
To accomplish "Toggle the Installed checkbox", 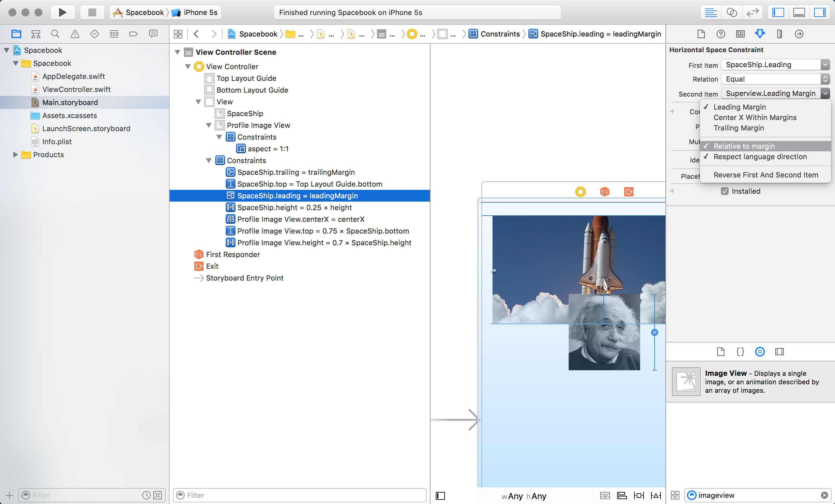I will pos(724,191).
